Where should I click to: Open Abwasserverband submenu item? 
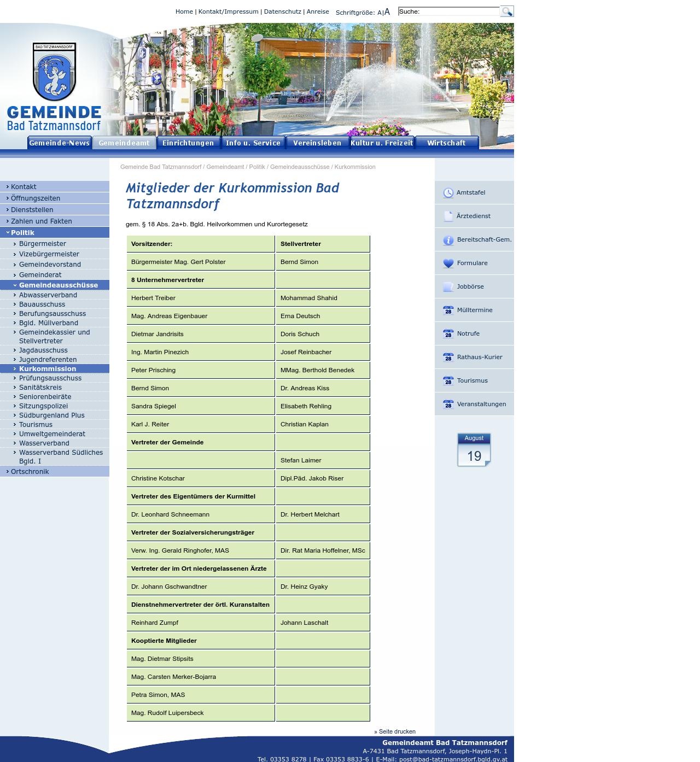55,295
